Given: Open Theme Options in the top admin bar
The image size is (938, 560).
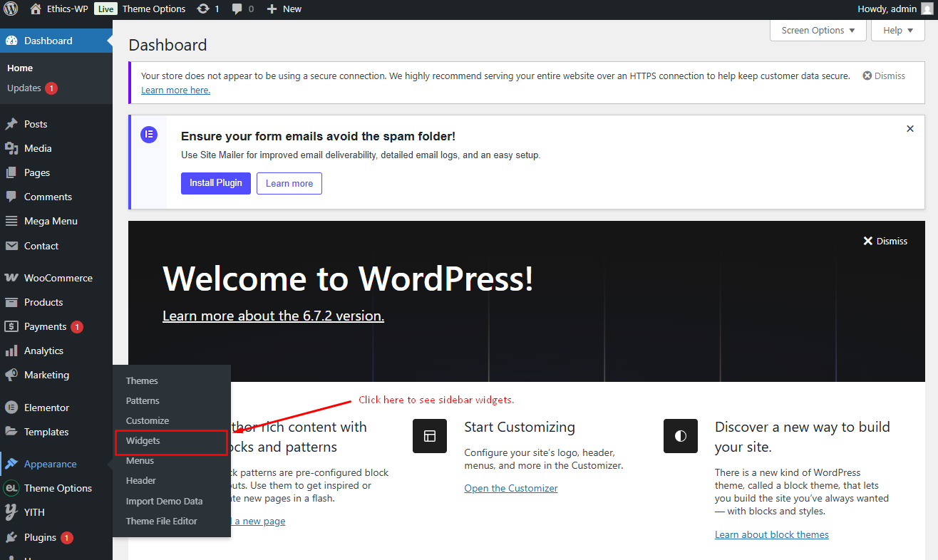Looking at the screenshot, I should tap(154, 9).
